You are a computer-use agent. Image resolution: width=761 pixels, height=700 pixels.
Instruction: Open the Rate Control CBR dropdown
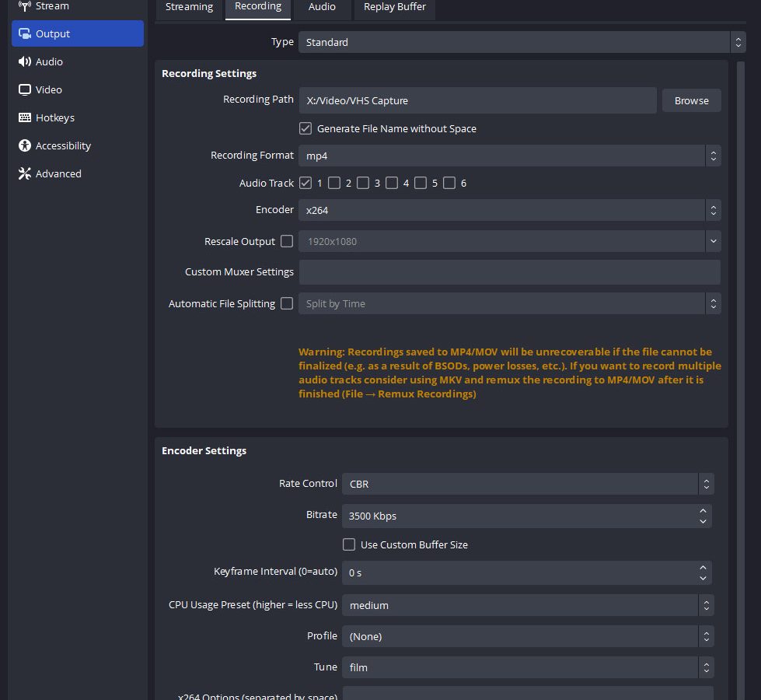527,484
